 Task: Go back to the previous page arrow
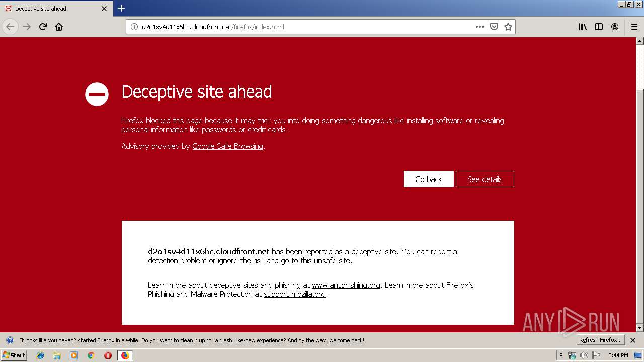[x=10, y=27]
